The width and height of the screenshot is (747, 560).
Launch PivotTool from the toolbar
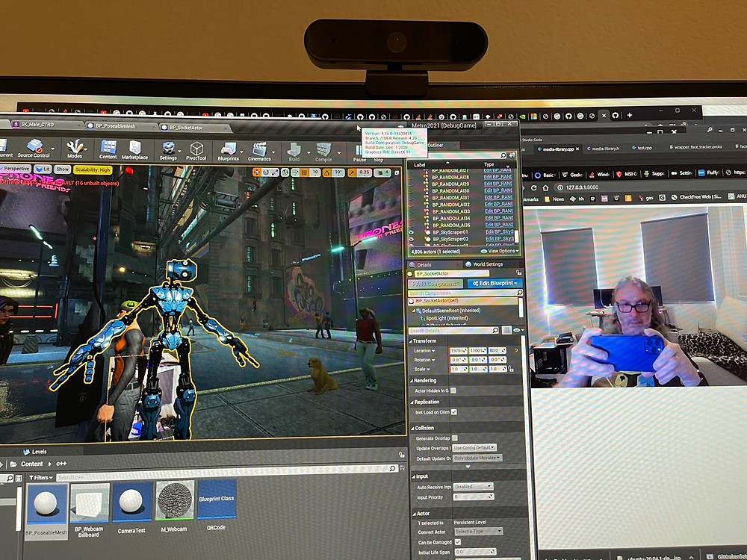[196, 151]
